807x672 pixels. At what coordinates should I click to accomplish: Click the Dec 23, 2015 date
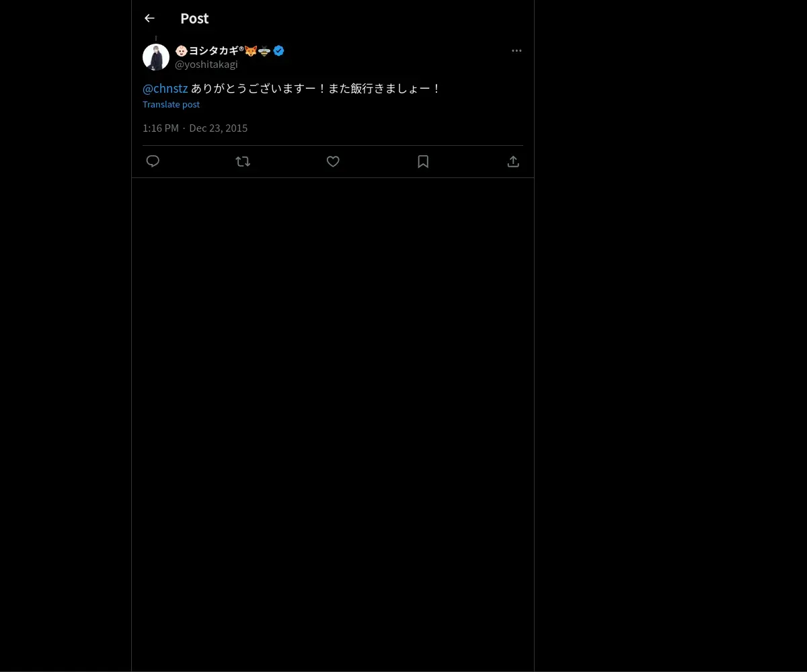coord(218,128)
